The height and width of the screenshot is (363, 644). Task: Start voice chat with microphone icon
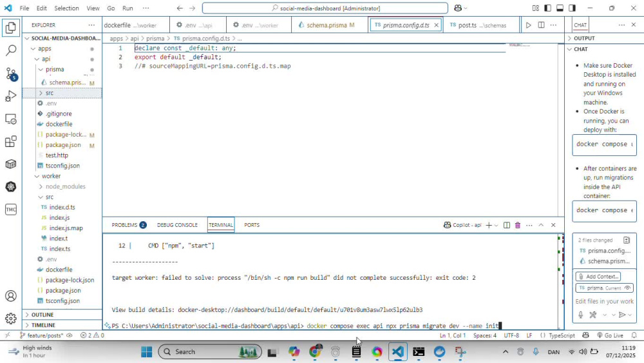(581, 315)
